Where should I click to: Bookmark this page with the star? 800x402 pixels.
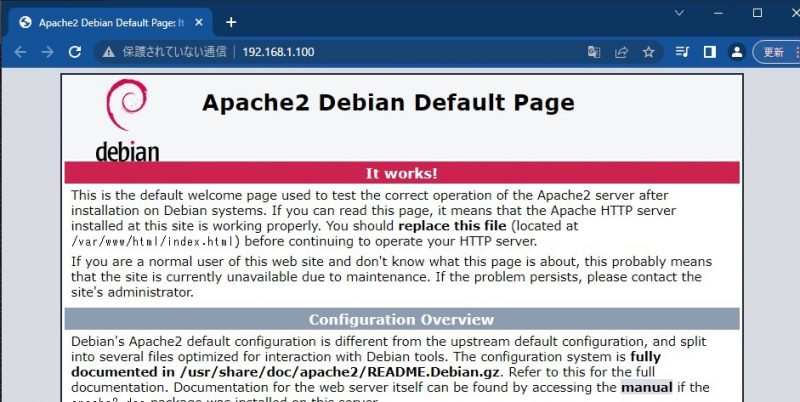[x=648, y=52]
